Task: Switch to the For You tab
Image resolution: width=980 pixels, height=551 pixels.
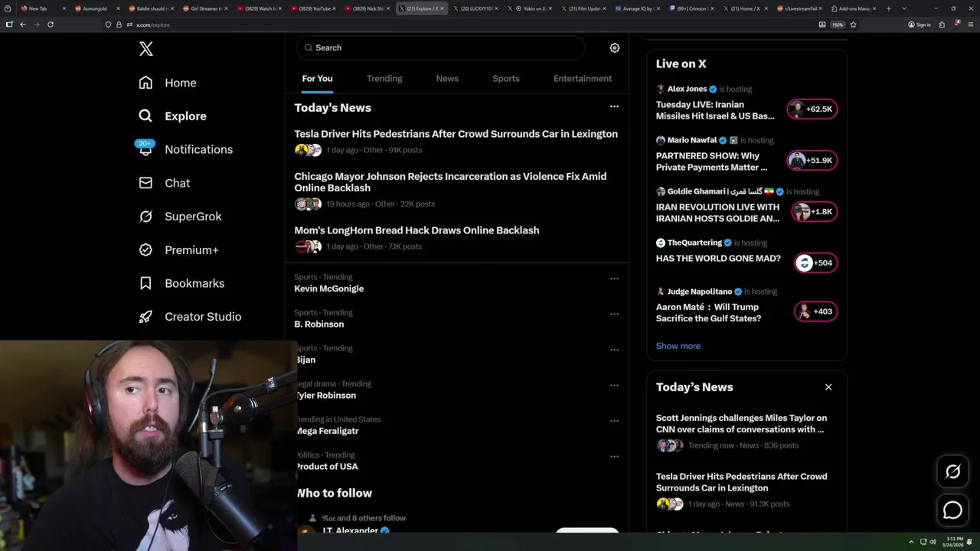Action: (x=317, y=78)
